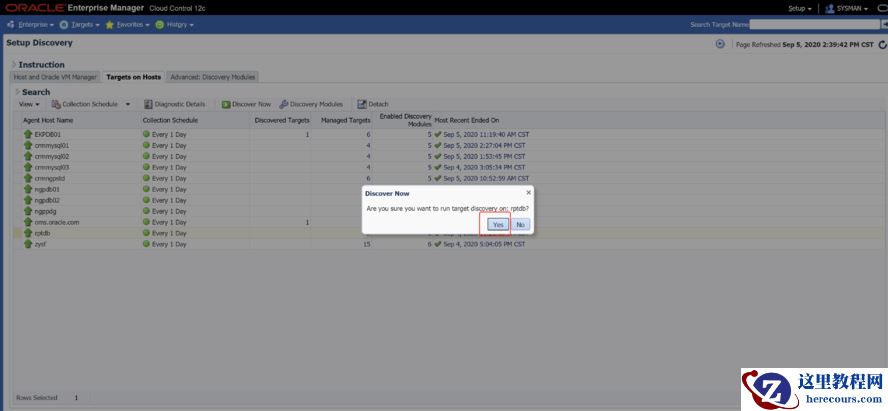Click the Discovered Targets column header

point(282,120)
